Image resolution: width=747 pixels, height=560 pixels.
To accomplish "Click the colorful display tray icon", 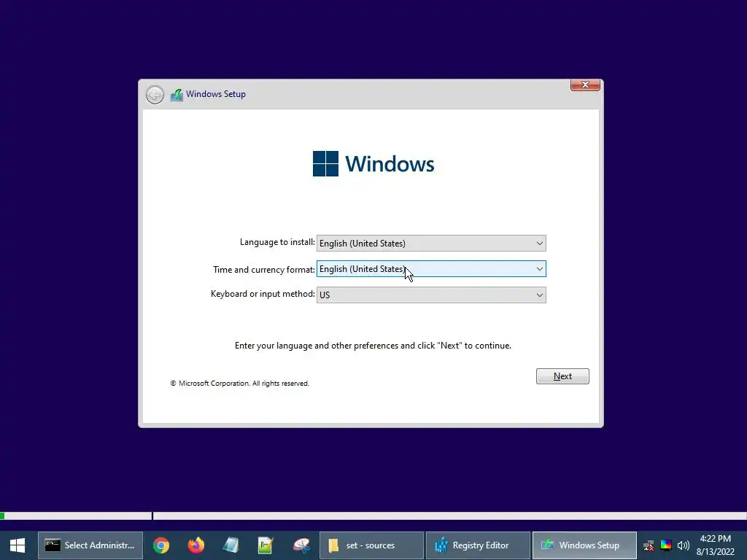I will pos(666,545).
